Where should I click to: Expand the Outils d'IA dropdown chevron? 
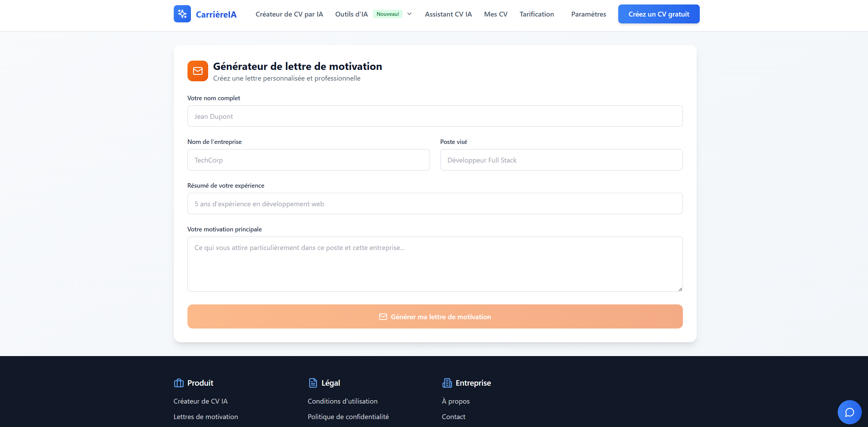tap(409, 14)
